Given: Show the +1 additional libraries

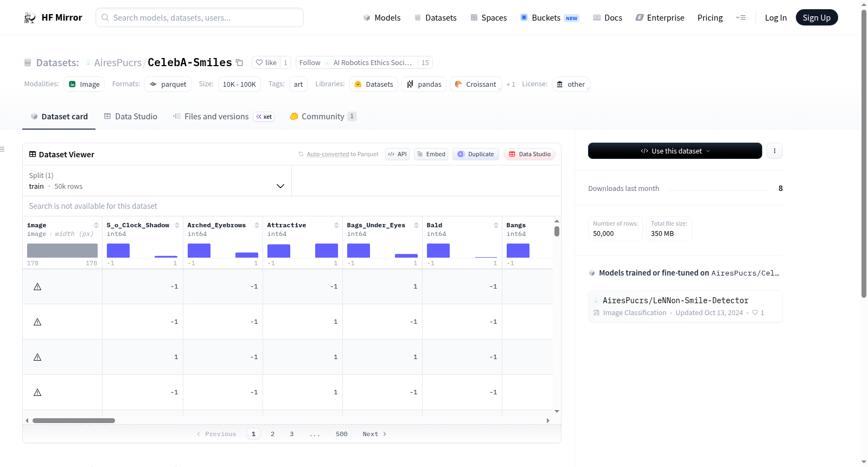Looking at the screenshot, I should [x=510, y=84].
